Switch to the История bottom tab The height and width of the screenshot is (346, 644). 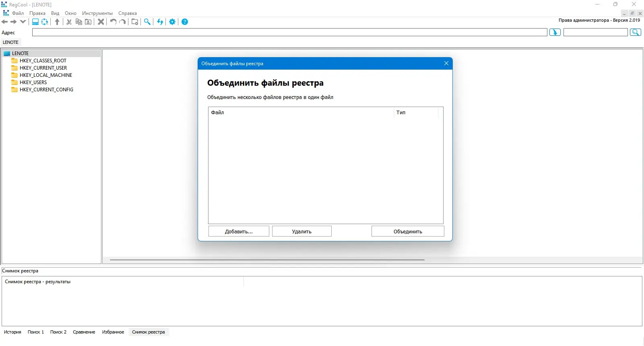[x=12, y=332]
